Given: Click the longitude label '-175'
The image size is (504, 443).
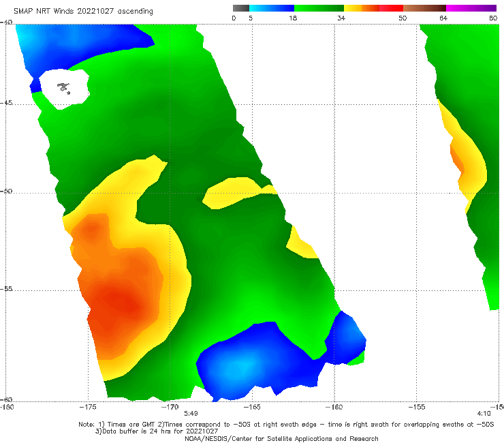Looking at the screenshot, I should point(88,407).
